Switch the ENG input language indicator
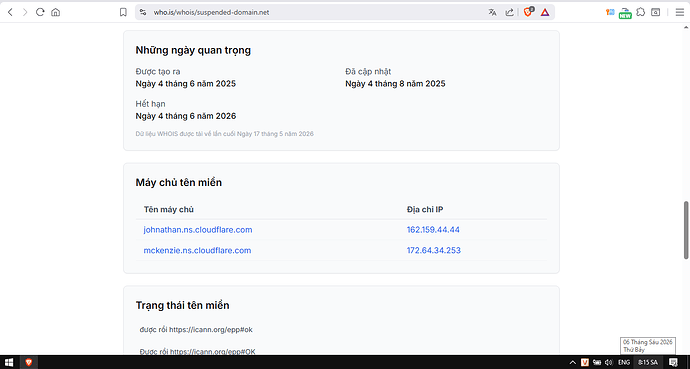Image resolution: width=690 pixels, height=369 pixels. 624,362
